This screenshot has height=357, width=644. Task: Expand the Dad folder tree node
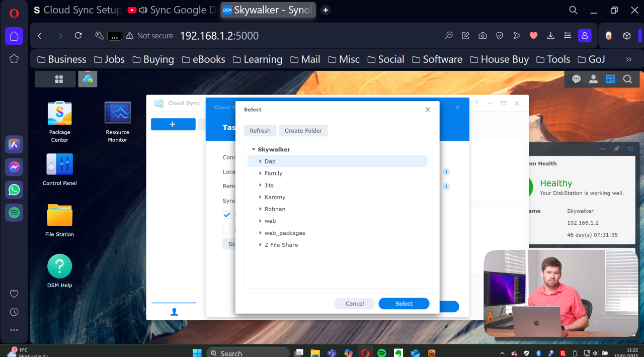click(260, 161)
